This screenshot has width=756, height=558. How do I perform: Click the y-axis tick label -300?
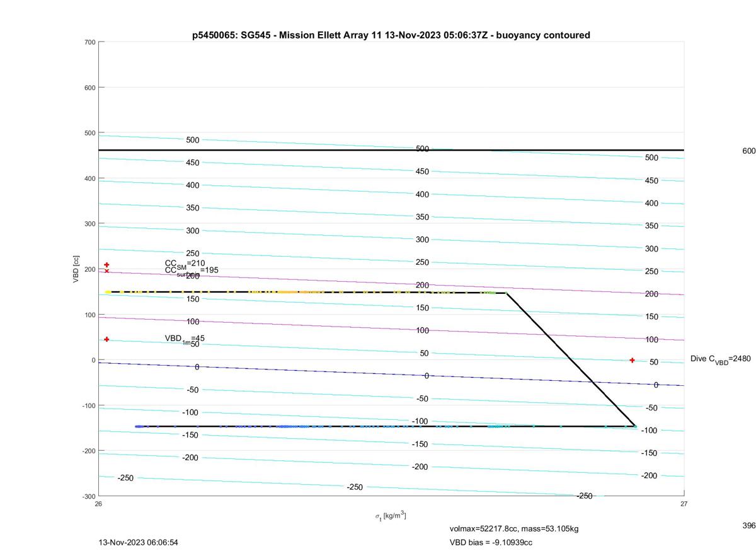[88, 497]
